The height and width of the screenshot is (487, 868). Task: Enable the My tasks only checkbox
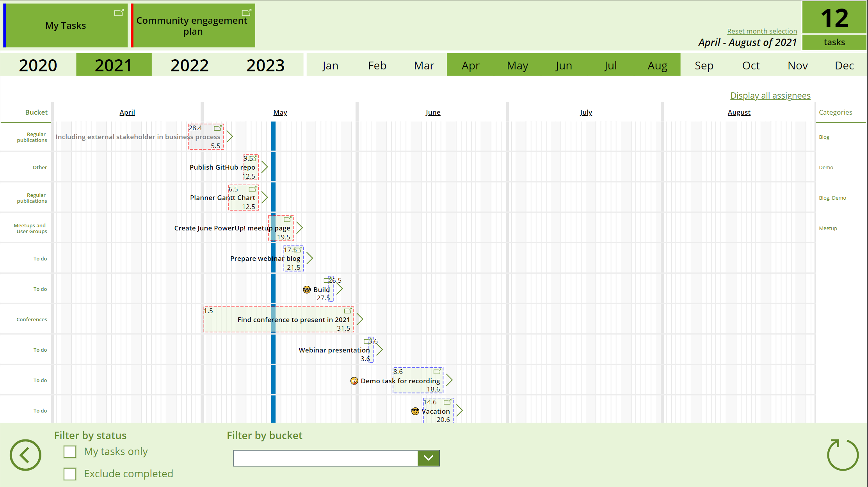point(70,452)
